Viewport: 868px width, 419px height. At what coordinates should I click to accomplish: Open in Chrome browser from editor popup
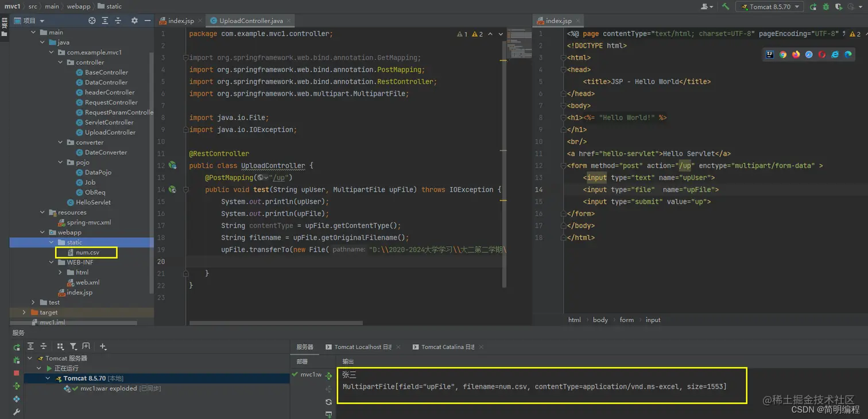click(x=782, y=55)
